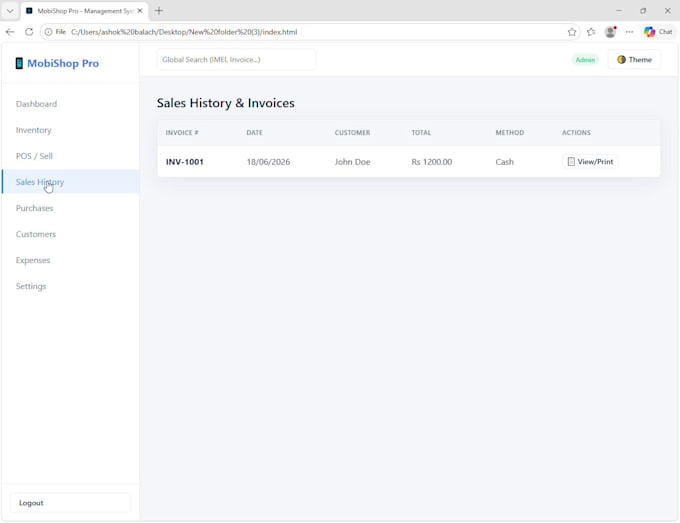
Task: Click the date 18/06/2026 cell
Action: point(268,162)
